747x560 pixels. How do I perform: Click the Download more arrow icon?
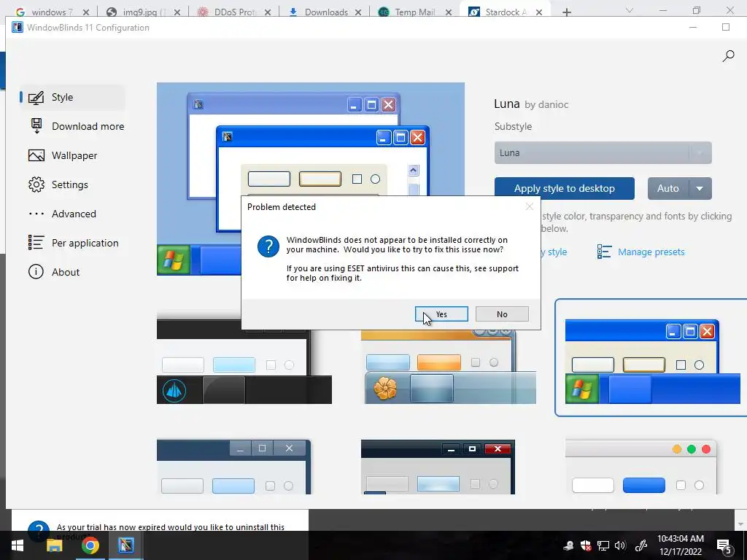coord(36,125)
